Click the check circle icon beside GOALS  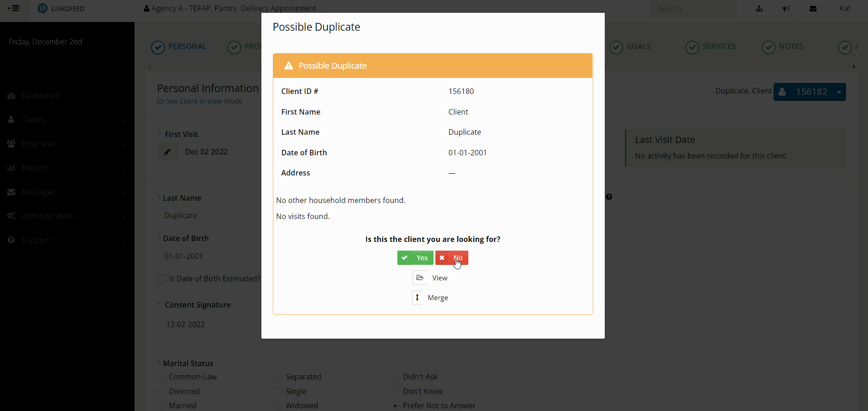(x=616, y=48)
